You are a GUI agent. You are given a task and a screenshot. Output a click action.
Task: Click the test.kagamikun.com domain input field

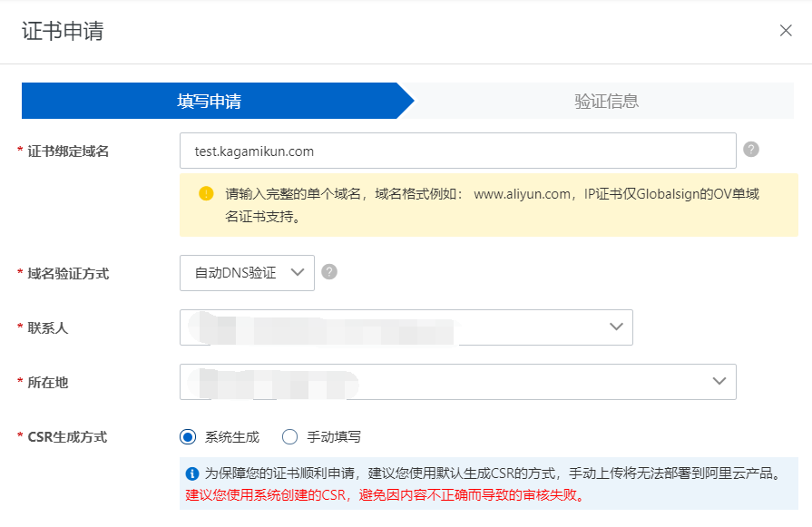point(457,151)
